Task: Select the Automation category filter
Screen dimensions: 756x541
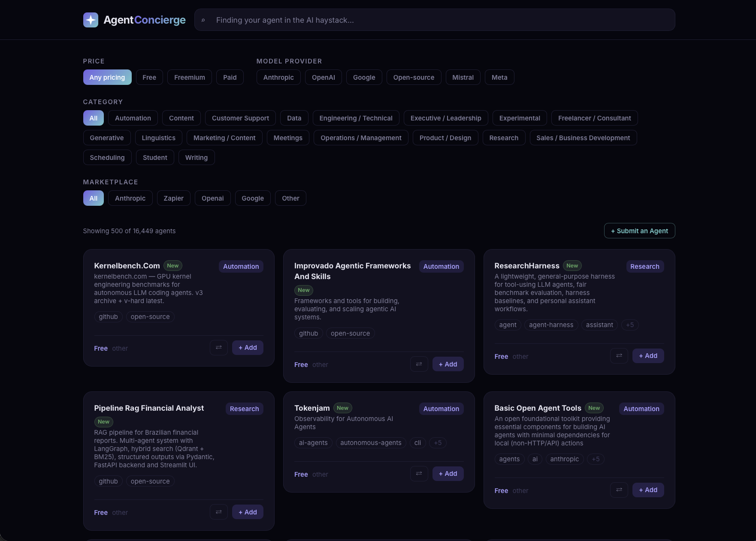Action: click(133, 118)
